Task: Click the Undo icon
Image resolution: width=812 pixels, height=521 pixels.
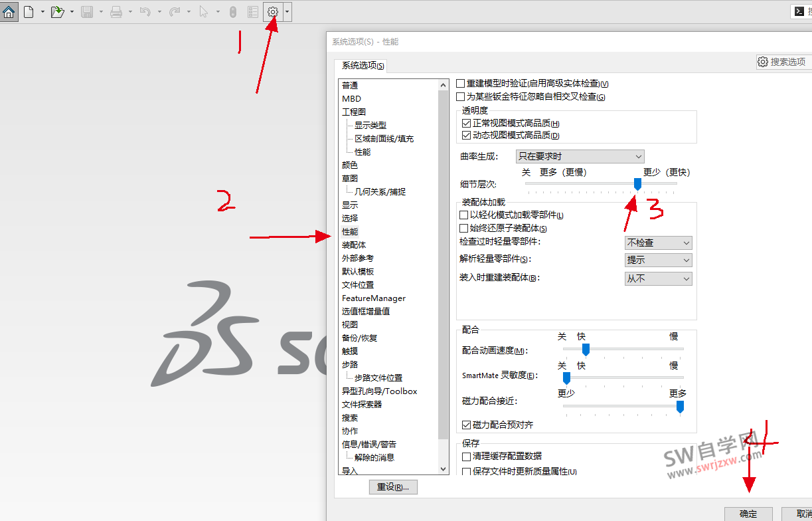Action: point(147,11)
